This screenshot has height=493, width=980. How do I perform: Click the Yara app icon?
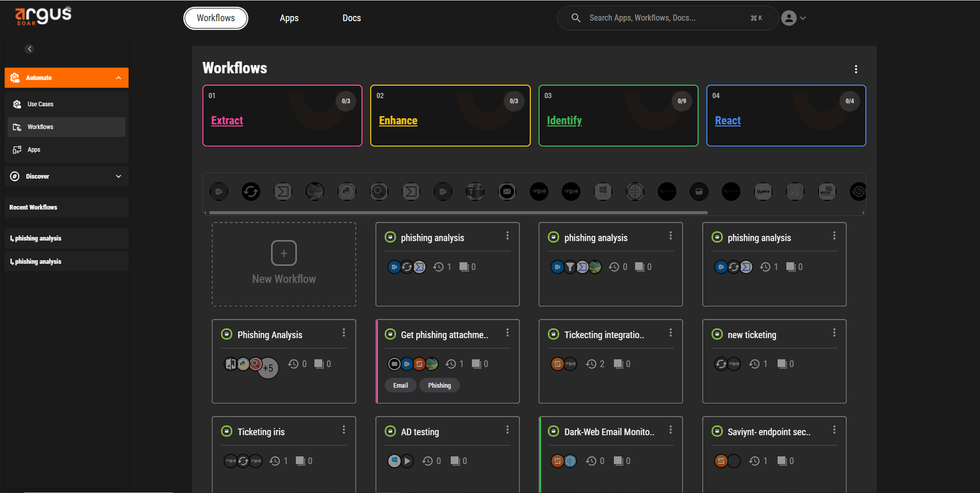click(x=763, y=192)
